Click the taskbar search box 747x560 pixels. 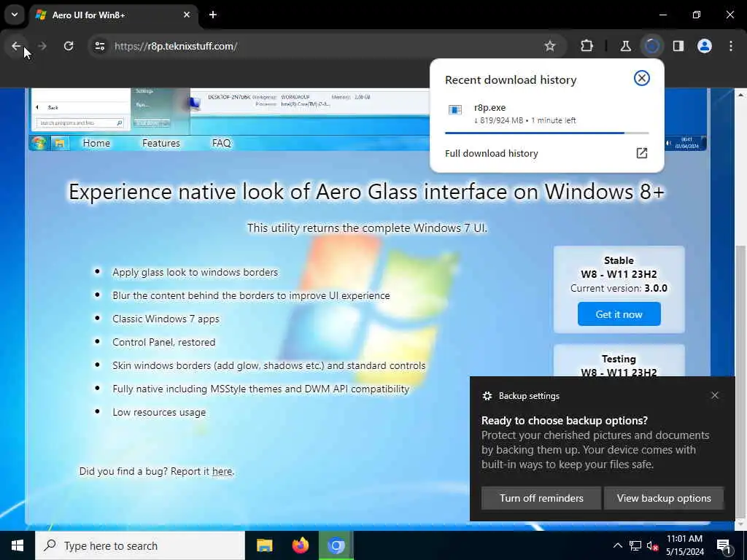pos(140,545)
